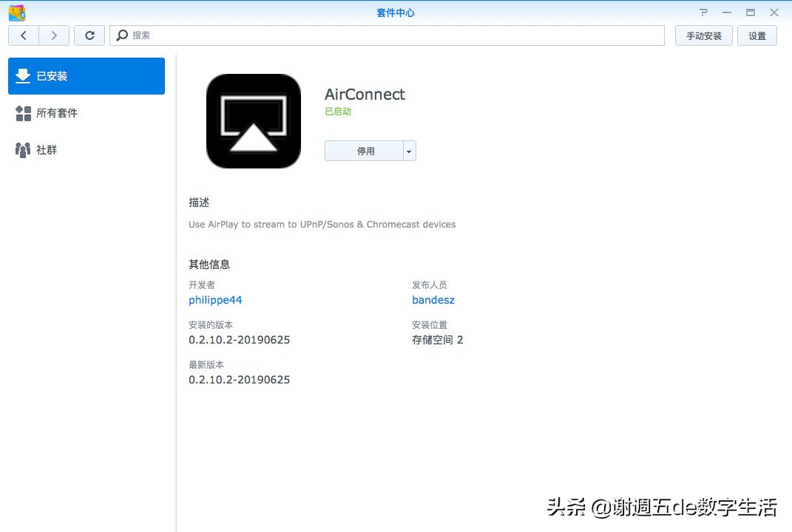Open Package Center settings via 设置
Viewport: 792px width, 532px height.
[x=757, y=35]
